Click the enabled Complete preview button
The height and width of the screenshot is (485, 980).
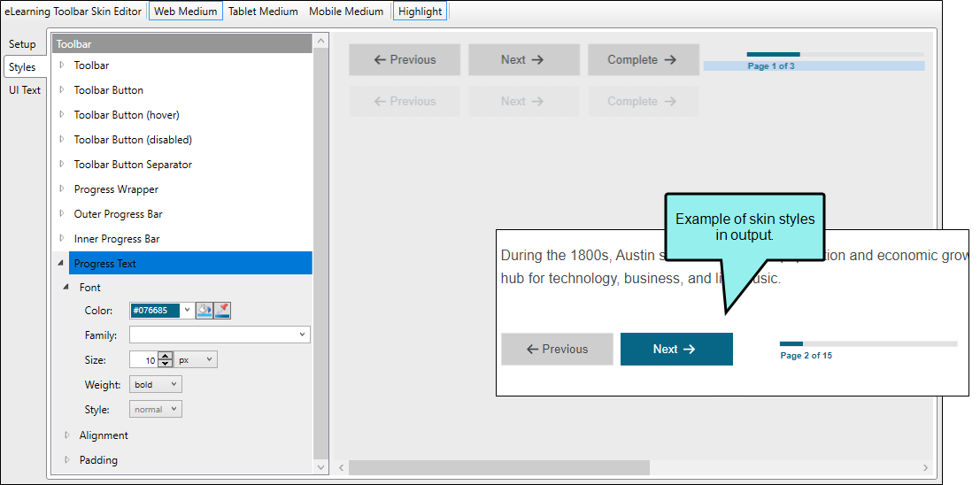[x=643, y=60]
